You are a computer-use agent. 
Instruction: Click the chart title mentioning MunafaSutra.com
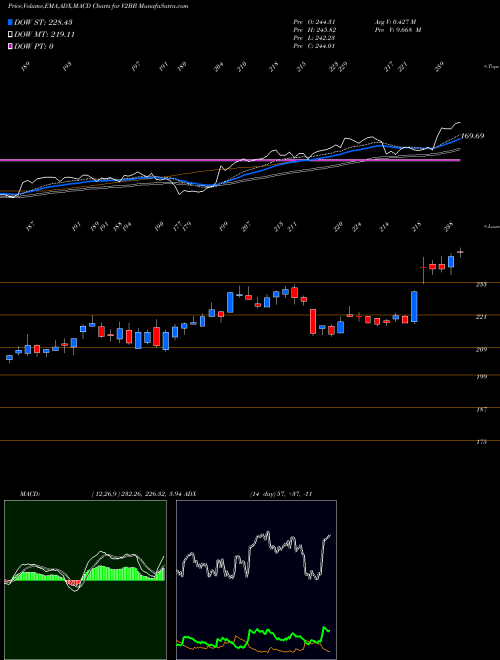tap(98, 6)
